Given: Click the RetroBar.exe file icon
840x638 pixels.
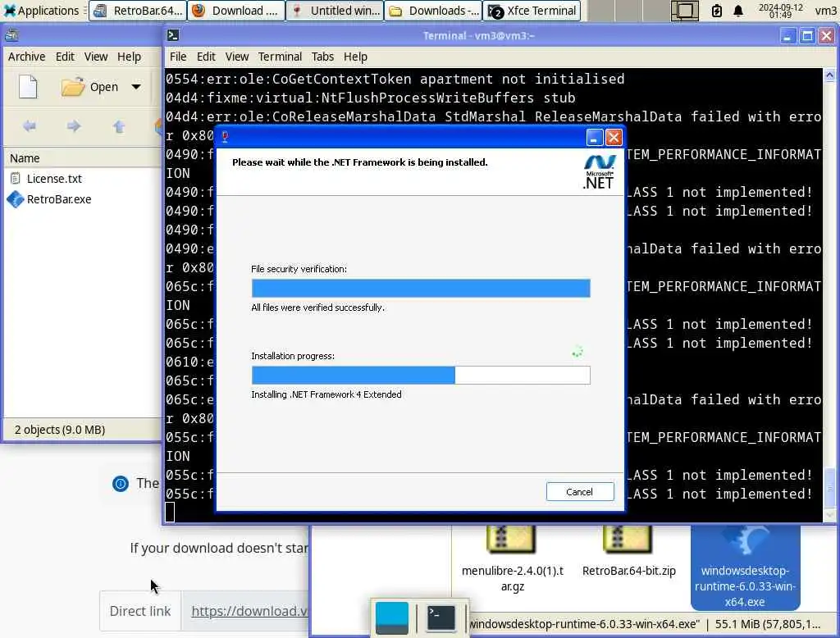Looking at the screenshot, I should (x=16, y=199).
